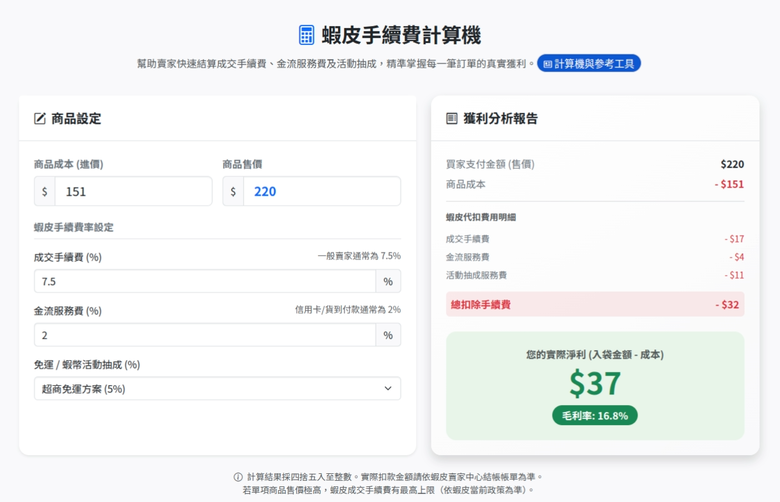Click the report icon next to 獲利分析報告
780x502 pixels.
point(452,118)
